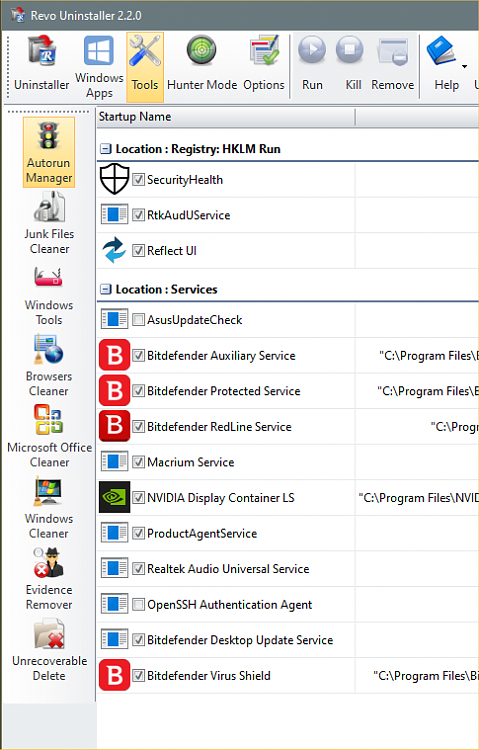Collapse the Registry: HKLM Run group

coord(105,149)
